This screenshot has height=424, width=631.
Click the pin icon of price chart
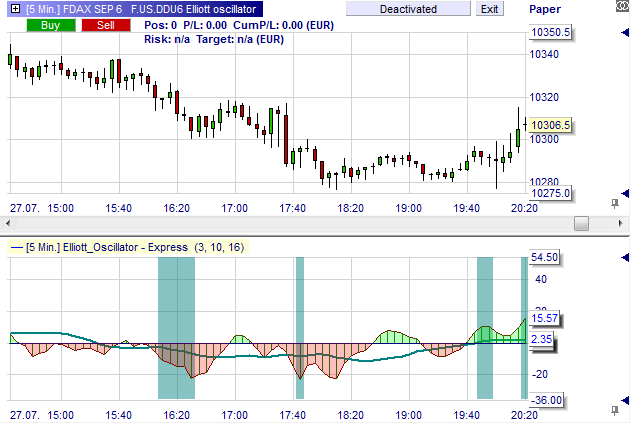(613, 204)
